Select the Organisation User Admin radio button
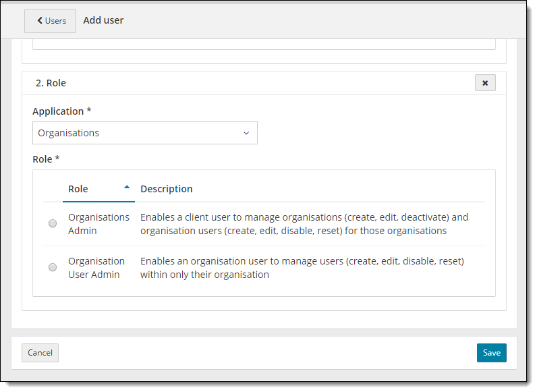Viewport: 537px width, 392px height. coord(53,268)
